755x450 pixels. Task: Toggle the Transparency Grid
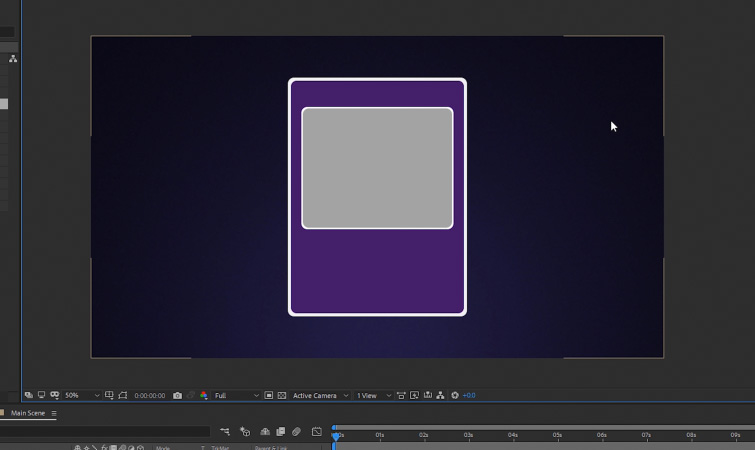(x=282, y=396)
